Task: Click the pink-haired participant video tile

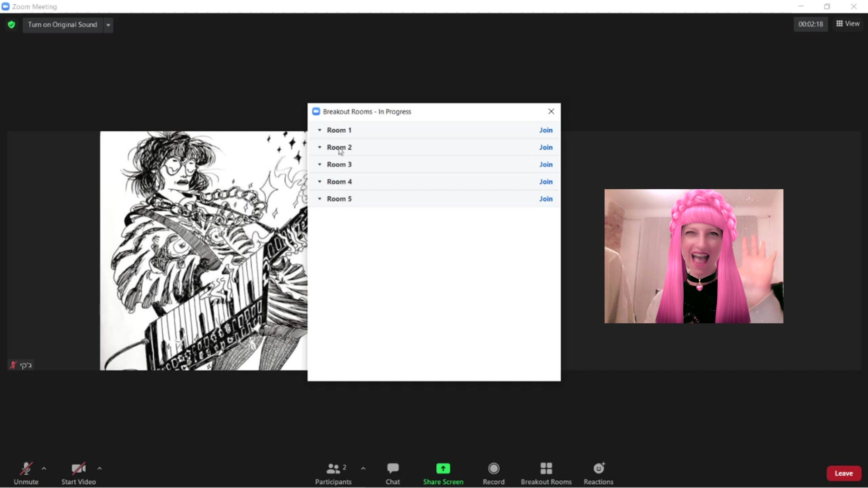Action: pyautogui.click(x=694, y=256)
